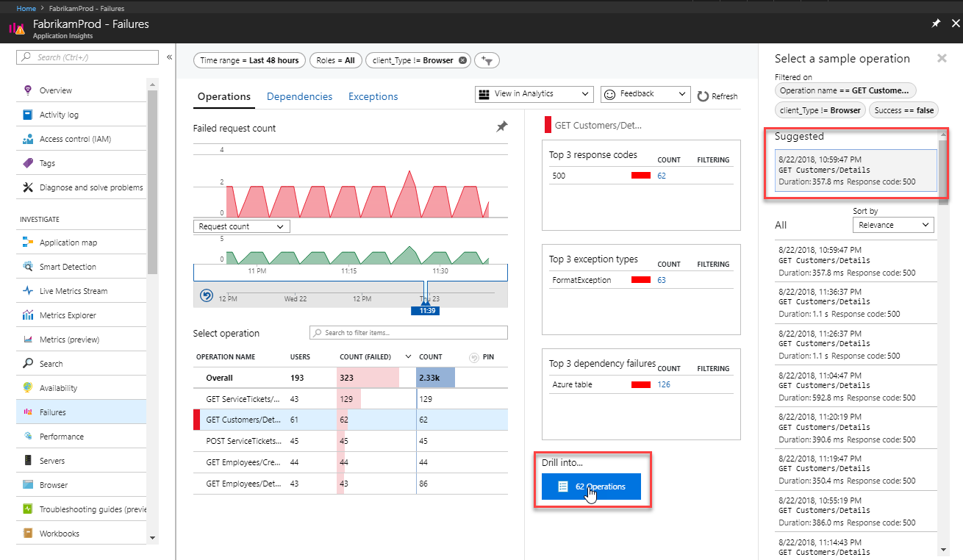Toggle pinning this page to dashboard
The image size is (963, 560).
tap(935, 23)
